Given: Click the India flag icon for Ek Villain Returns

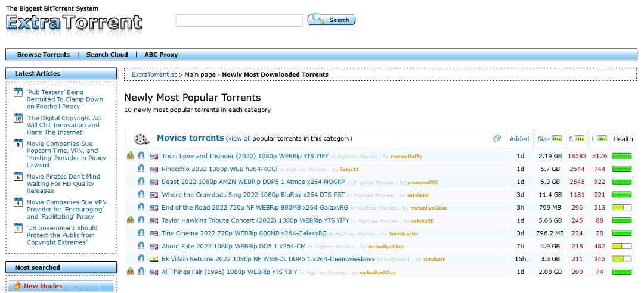Looking at the screenshot, I should (154, 259).
